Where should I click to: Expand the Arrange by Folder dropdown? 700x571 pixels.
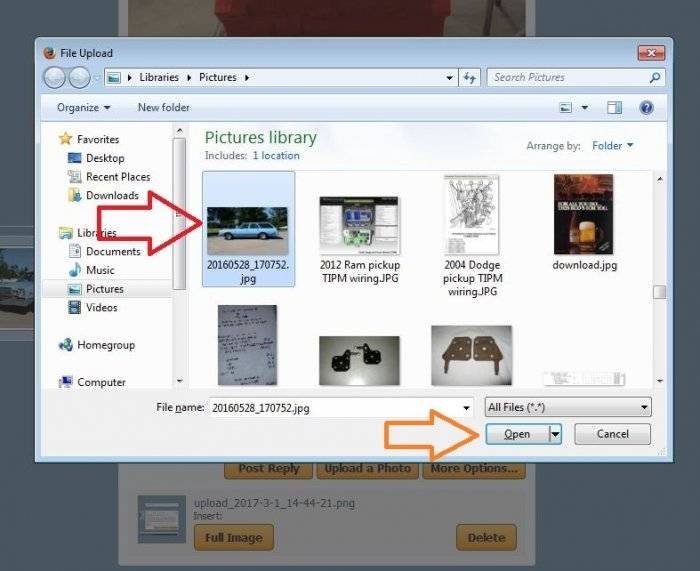pyautogui.click(x=612, y=146)
